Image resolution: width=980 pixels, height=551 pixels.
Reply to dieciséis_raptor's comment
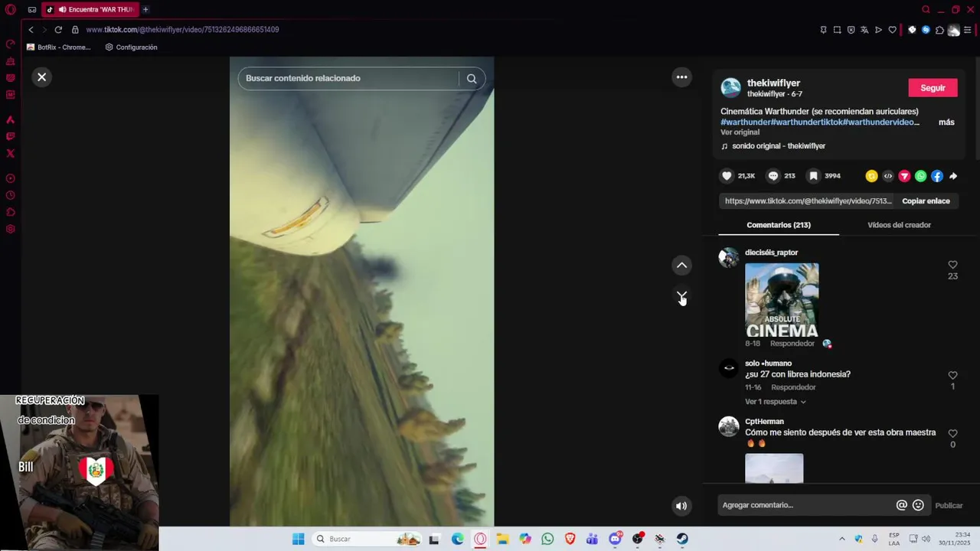pyautogui.click(x=792, y=344)
